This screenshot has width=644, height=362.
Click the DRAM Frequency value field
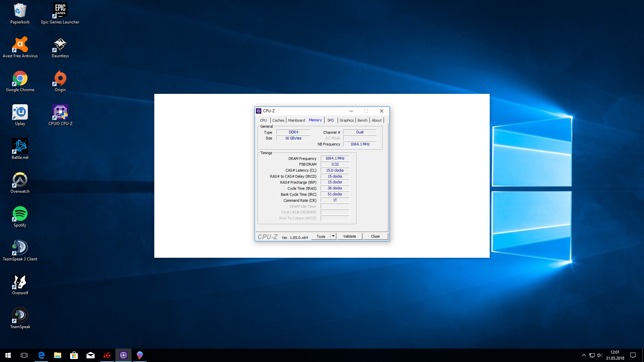335,158
